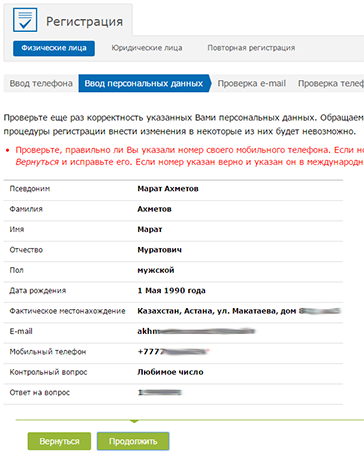This screenshot has height=458, width=364.
Task: Click the gender value мужской
Action: [x=156, y=270]
